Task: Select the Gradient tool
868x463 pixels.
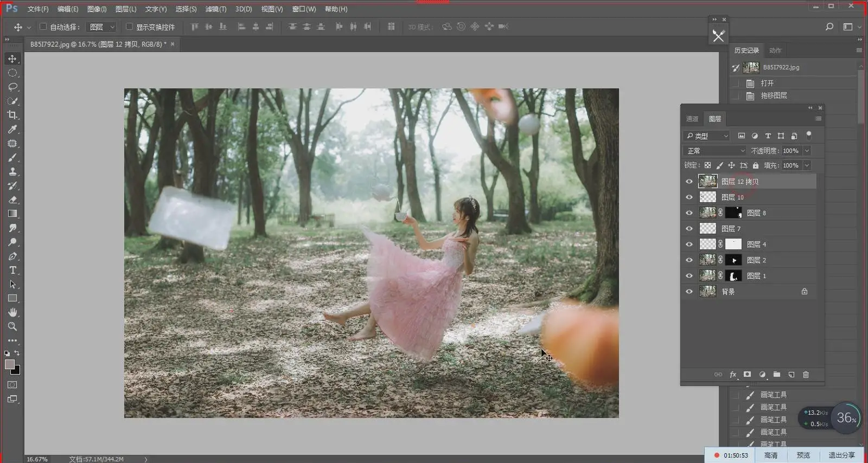Action: (12, 214)
